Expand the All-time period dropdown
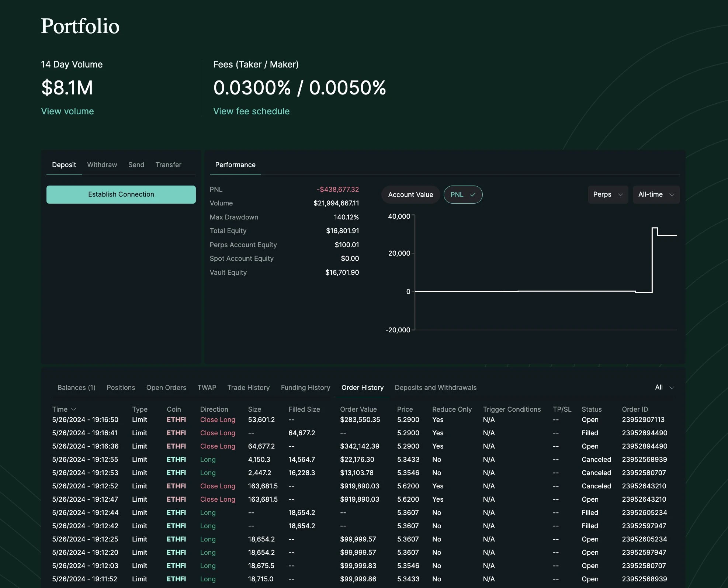The image size is (728, 588). 655,194
